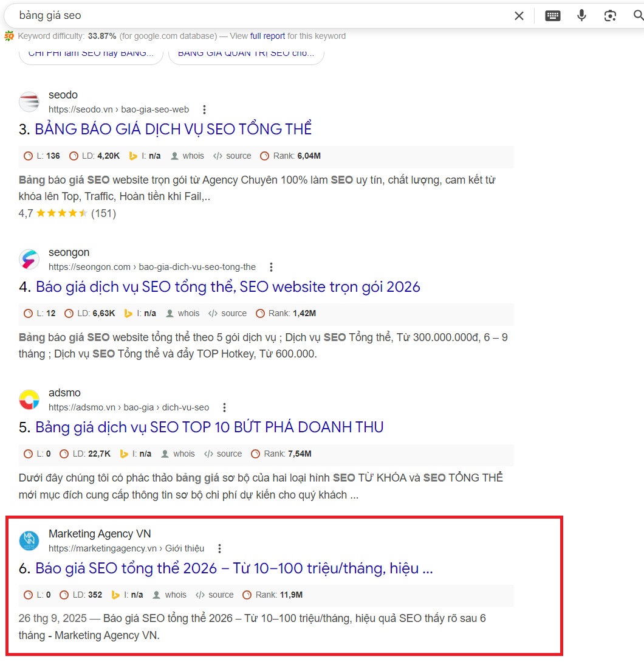Click the magnifier search icon
This screenshot has width=644, height=670.
639,16
